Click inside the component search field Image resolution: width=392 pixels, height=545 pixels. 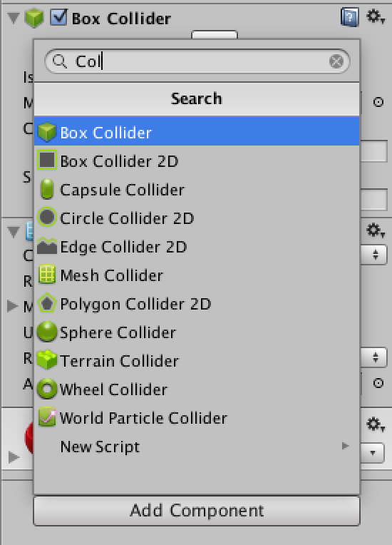click(197, 61)
